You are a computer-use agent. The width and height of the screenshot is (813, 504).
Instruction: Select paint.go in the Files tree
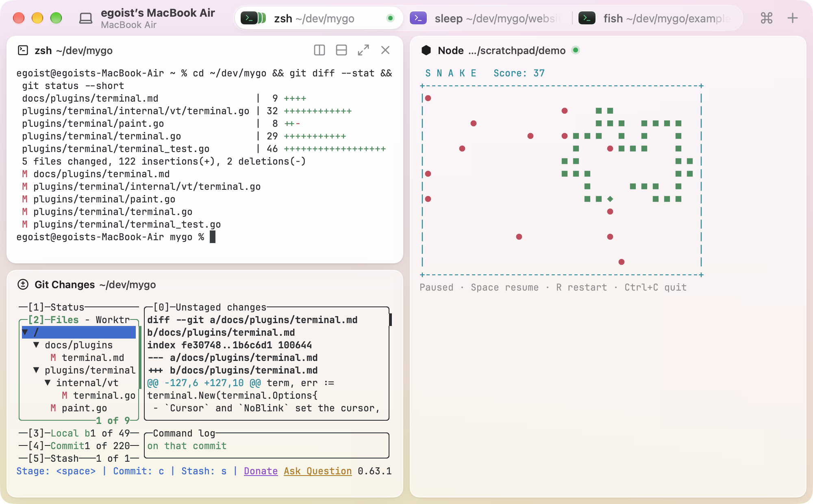pyautogui.click(x=85, y=408)
